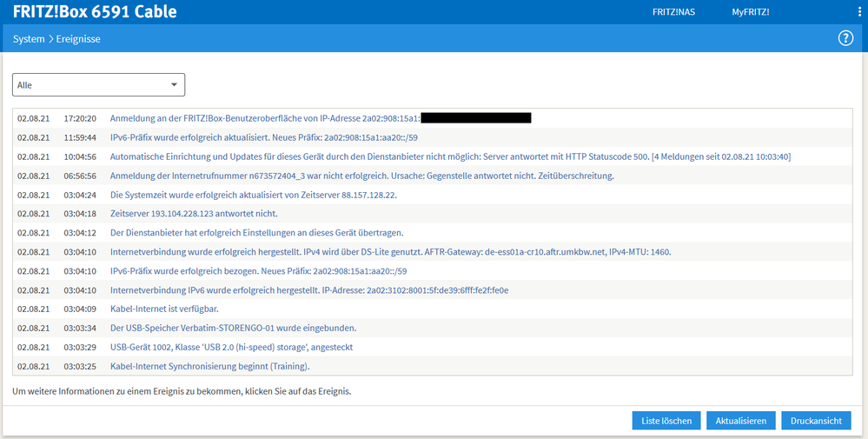Image resolution: width=868 pixels, height=439 pixels.
Task: Click the timestamp 17:20:20
Action: (x=80, y=118)
